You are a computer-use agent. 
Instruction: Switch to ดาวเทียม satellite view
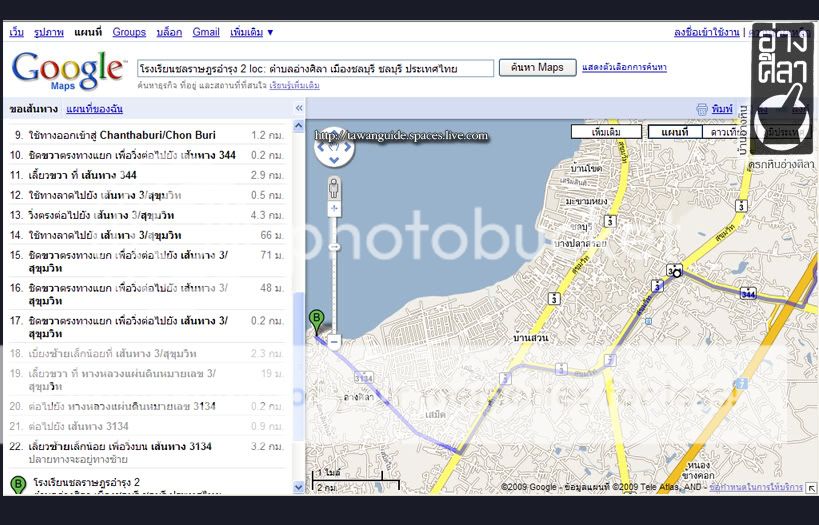click(x=726, y=132)
